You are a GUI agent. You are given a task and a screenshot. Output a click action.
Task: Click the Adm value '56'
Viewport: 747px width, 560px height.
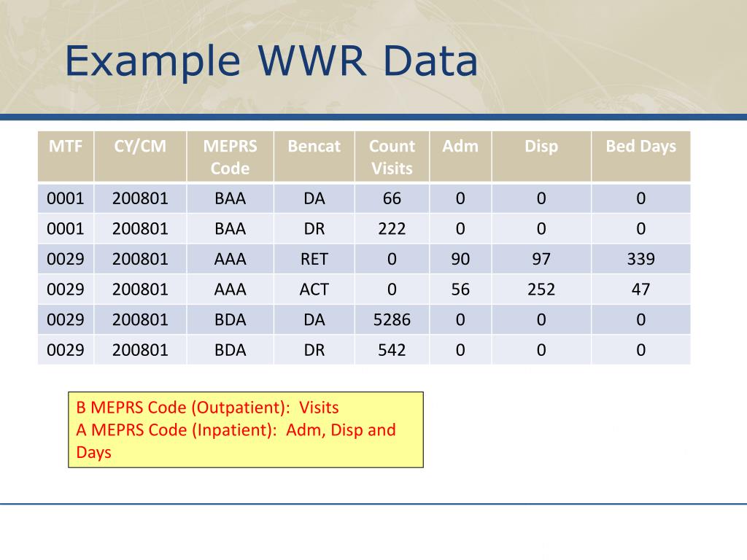pyautogui.click(x=460, y=289)
